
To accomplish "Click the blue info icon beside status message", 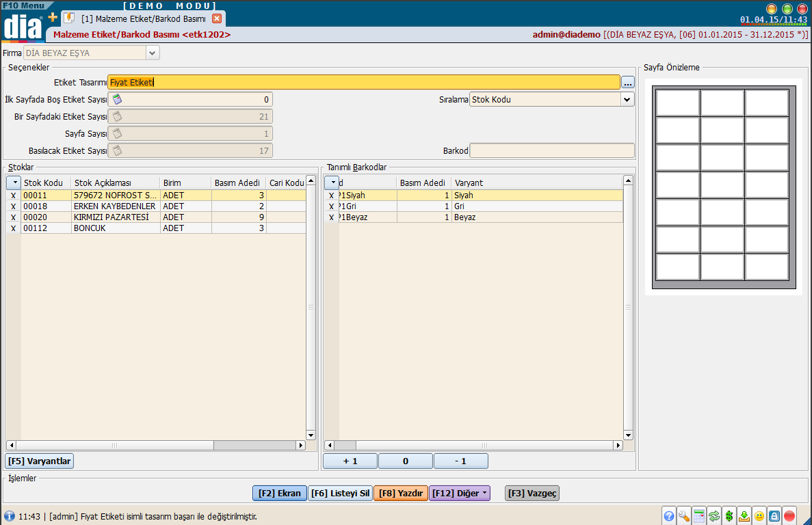I will [x=10, y=516].
